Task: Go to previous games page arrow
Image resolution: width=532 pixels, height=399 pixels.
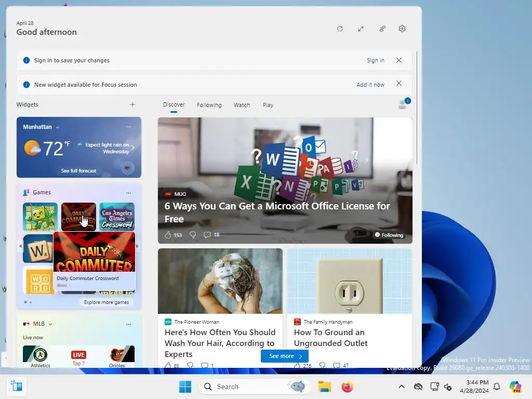Action: (x=20, y=246)
